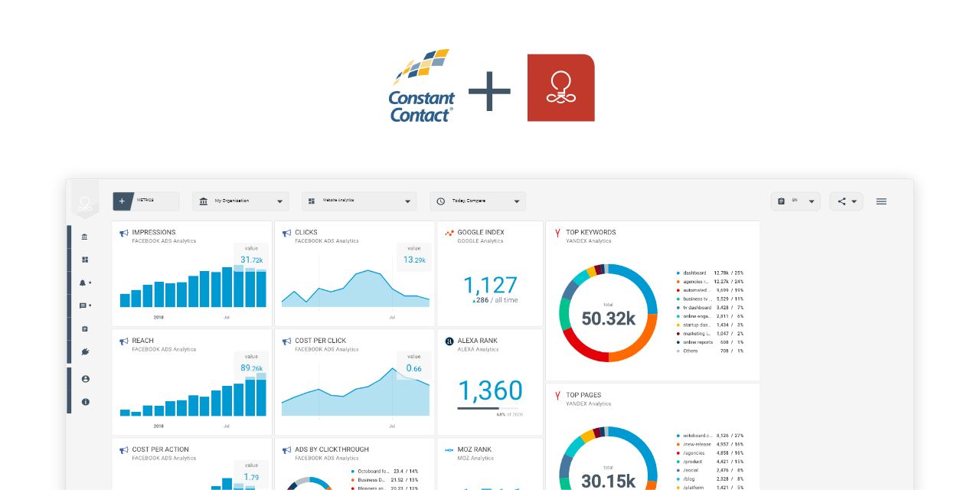
Task: Click the Yandex icon on Top Pages
Action: (x=557, y=396)
